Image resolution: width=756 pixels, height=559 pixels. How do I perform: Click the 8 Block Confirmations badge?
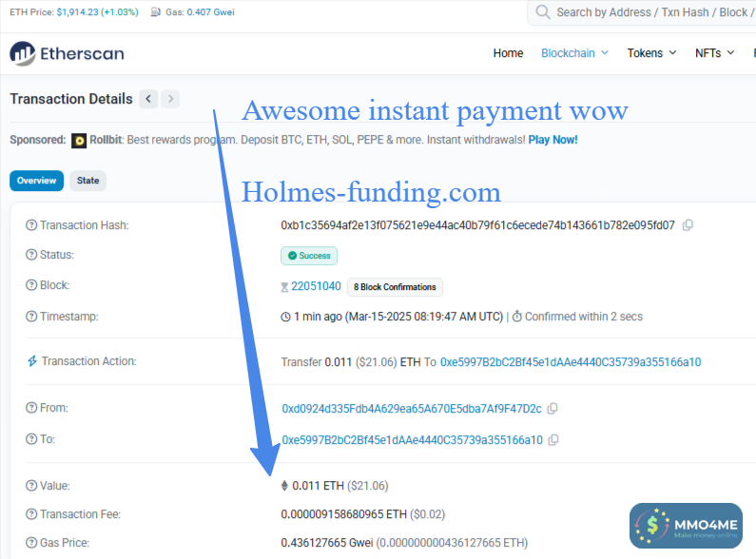click(395, 287)
